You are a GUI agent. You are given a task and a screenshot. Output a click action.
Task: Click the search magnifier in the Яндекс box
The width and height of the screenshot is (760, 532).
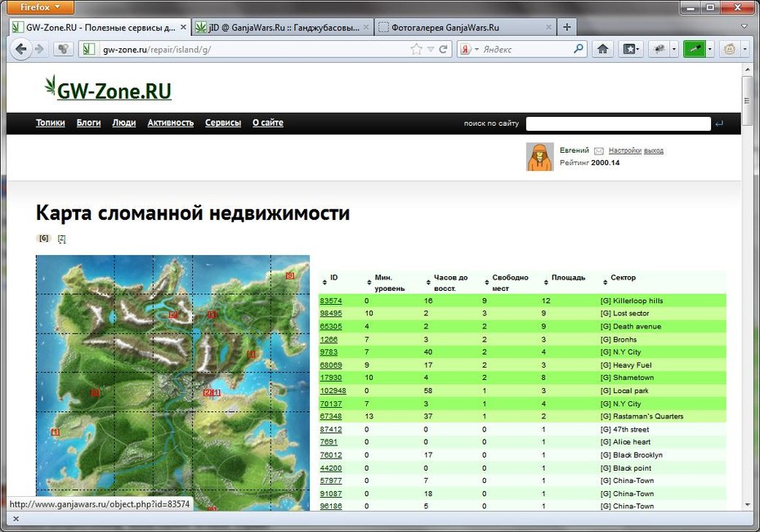tap(579, 48)
